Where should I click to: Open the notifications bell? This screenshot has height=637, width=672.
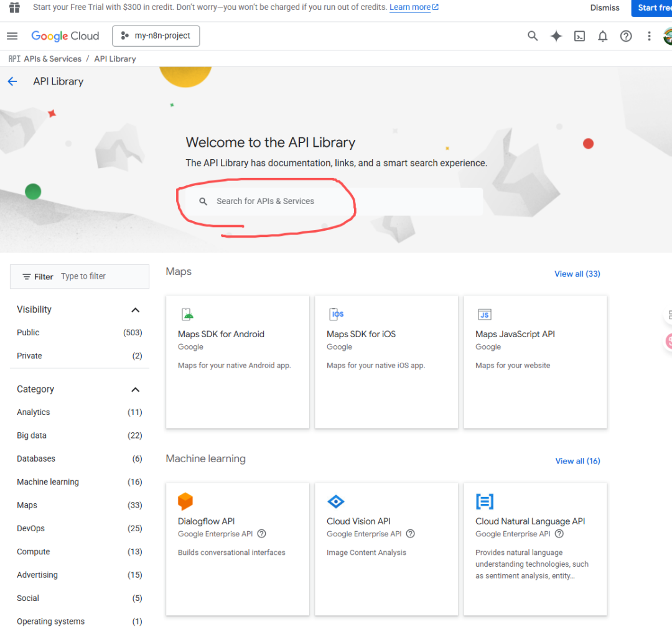[602, 36]
